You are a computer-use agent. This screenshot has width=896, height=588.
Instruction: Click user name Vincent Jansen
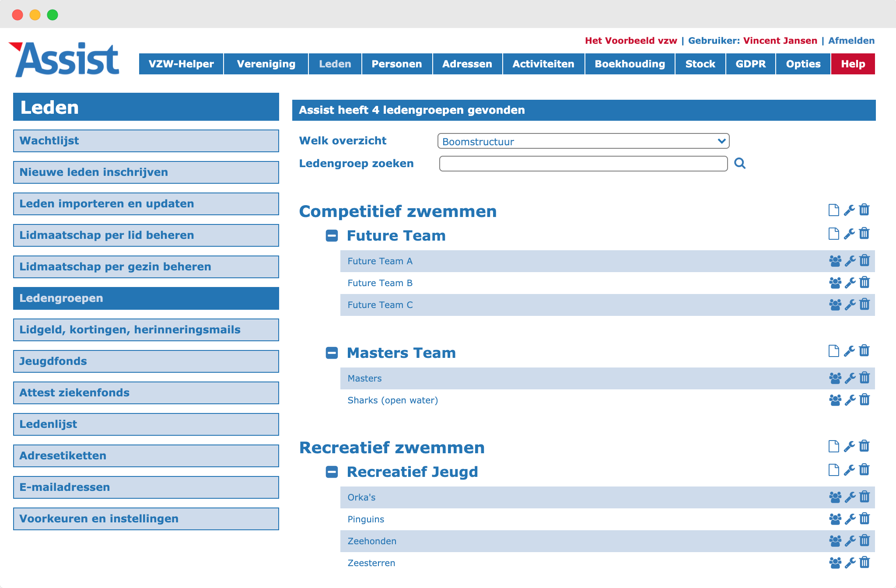tap(780, 41)
